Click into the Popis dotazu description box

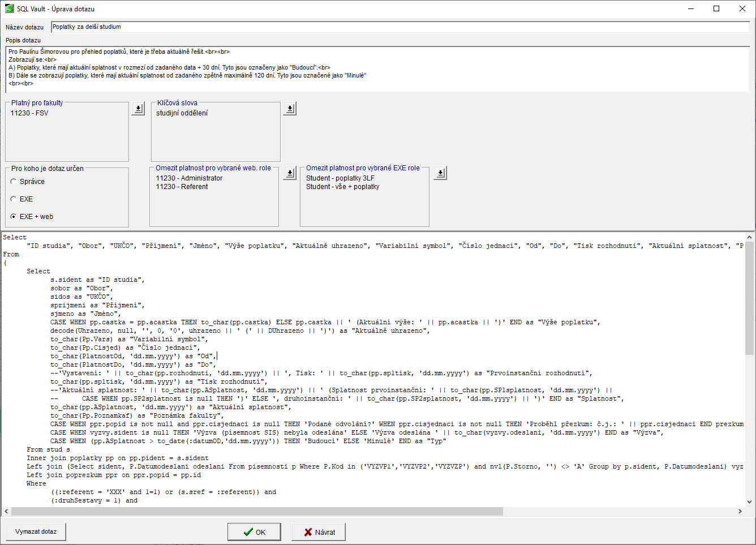[x=377, y=69]
